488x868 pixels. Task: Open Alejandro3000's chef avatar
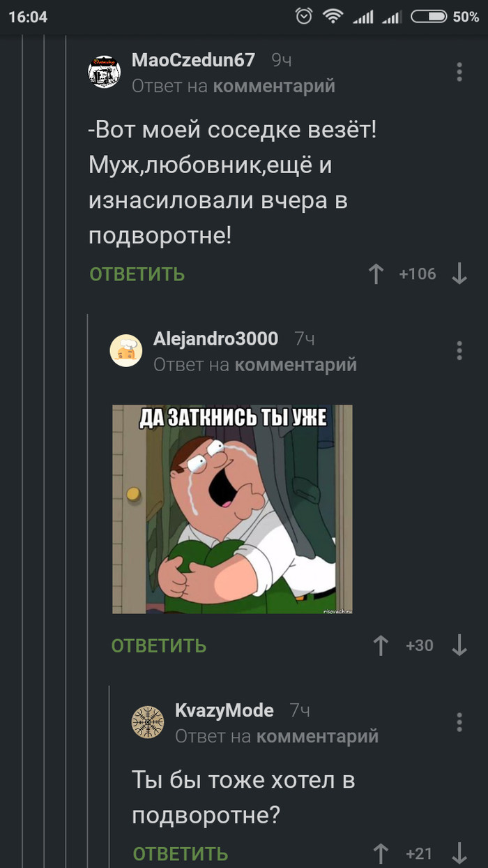point(126,350)
